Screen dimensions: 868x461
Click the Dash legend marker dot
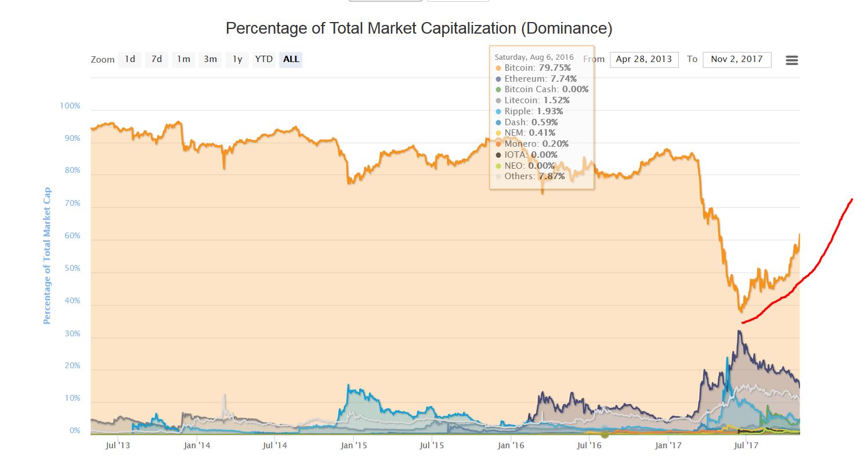pos(498,122)
